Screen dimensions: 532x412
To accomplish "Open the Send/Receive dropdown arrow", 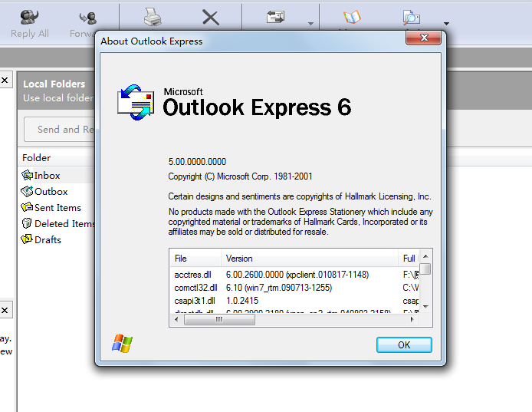I will click(x=310, y=24).
